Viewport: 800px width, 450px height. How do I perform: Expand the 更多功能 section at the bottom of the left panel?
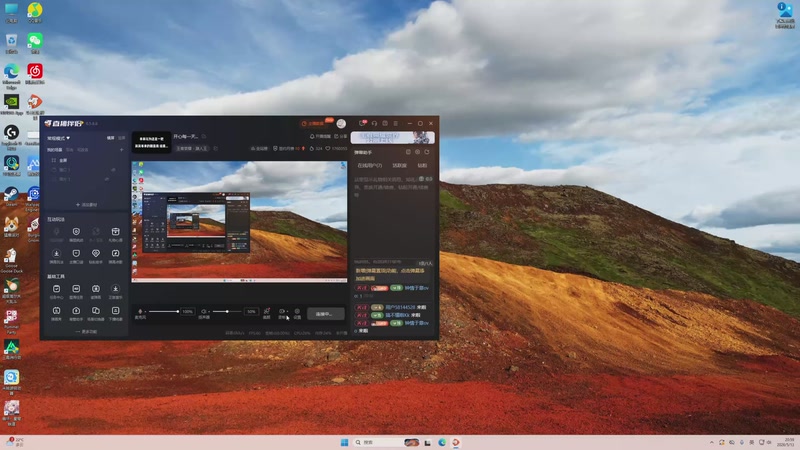[86, 332]
